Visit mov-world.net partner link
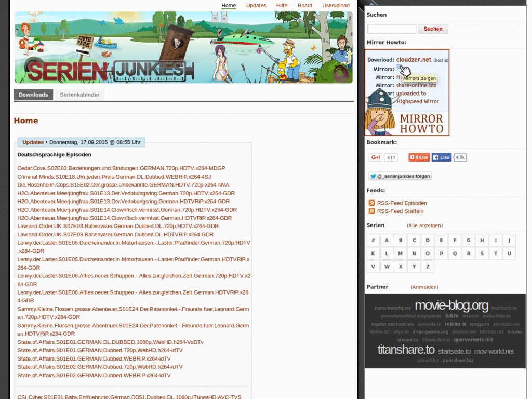Viewport: 532px width, 399px height. click(x=494, y=352)
